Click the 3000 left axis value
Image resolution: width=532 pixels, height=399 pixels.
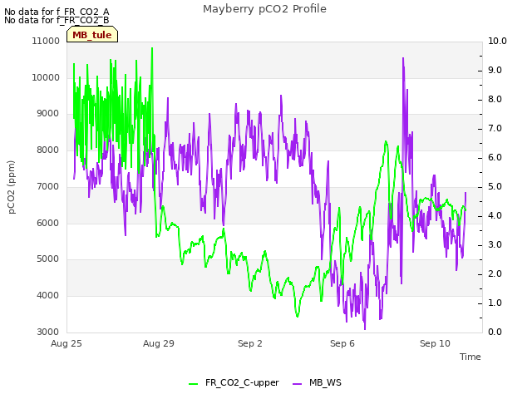[x=48, y=332]
